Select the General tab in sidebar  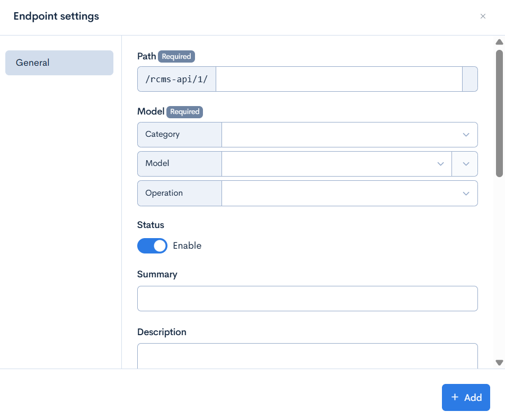click(x=59, y=63)
